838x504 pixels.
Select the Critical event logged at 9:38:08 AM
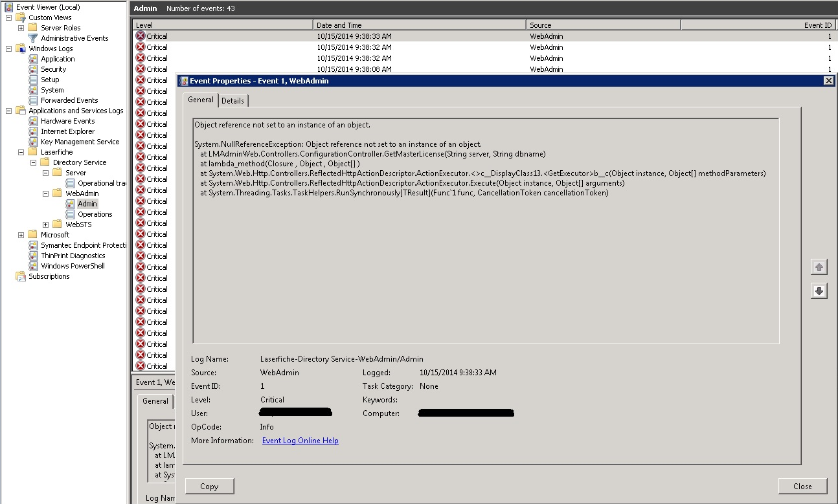484,69
